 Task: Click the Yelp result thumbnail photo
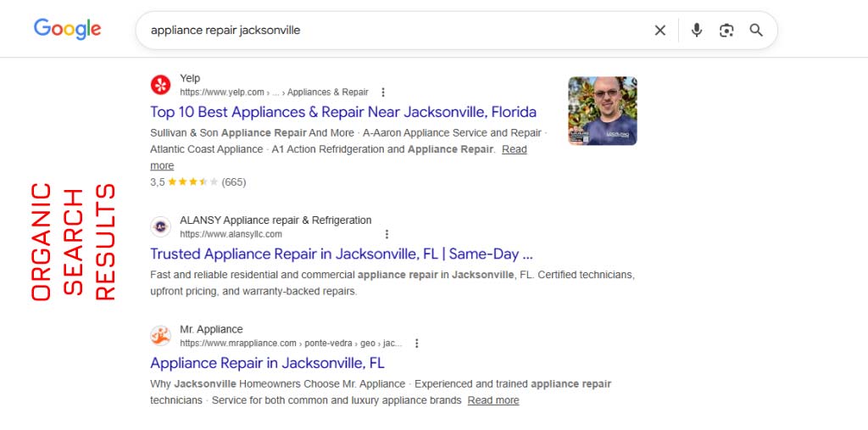tap(603, 111)
